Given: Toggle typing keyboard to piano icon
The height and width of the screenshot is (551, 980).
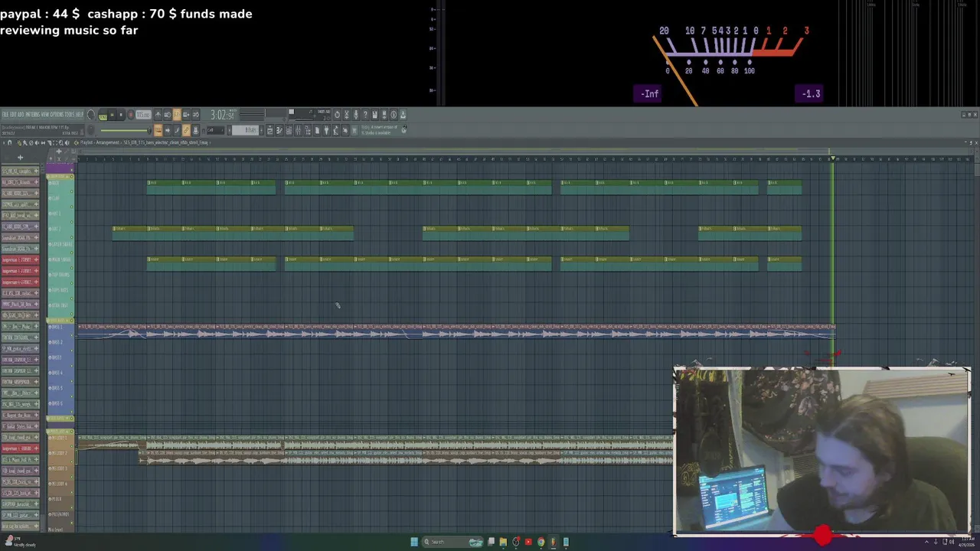Looking at the screenshot, I should pyautogui.click(x=158, y=130).
